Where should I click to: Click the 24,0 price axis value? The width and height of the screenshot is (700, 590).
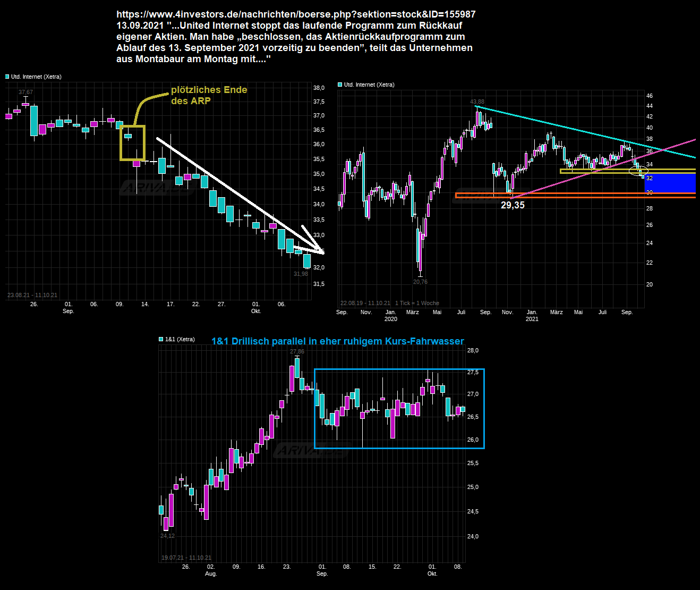pyautogui.click(x=473, y=537)
